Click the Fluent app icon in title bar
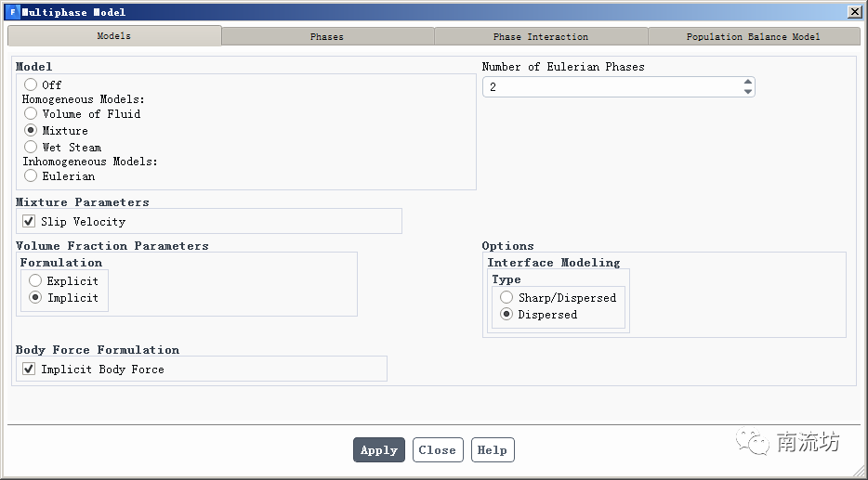This screenshot has width=868, height=480. tap(12, 12)
